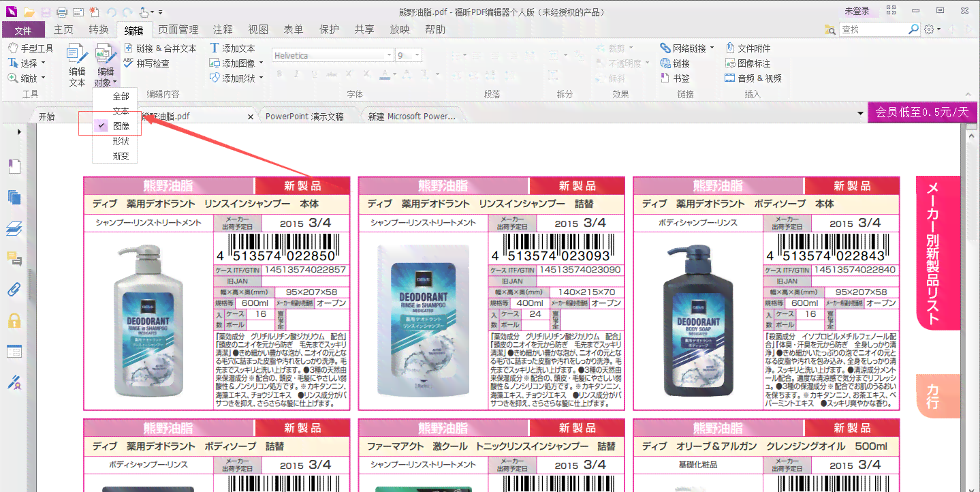Switch to the 开始 document tab
Screen dimensions: 980x492
[47, 117]
